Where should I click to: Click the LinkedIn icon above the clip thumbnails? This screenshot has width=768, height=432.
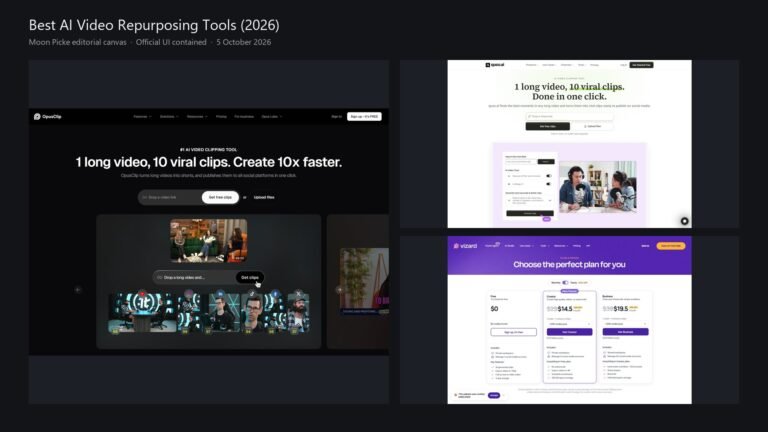[x=220, y=294]
